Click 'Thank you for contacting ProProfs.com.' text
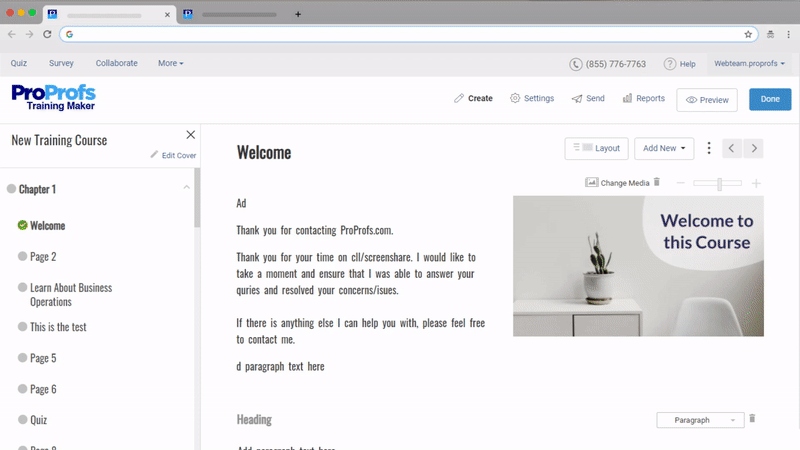800x450 pixels. 315,230
